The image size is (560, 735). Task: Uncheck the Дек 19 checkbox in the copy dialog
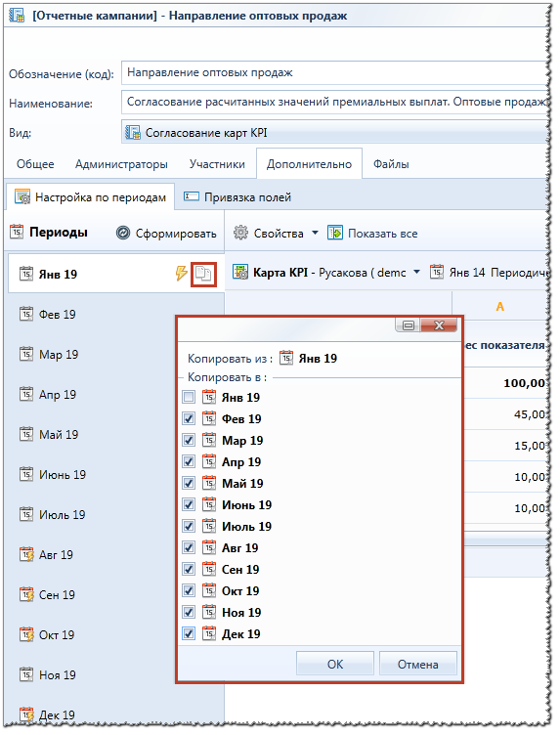click(189, 634)
